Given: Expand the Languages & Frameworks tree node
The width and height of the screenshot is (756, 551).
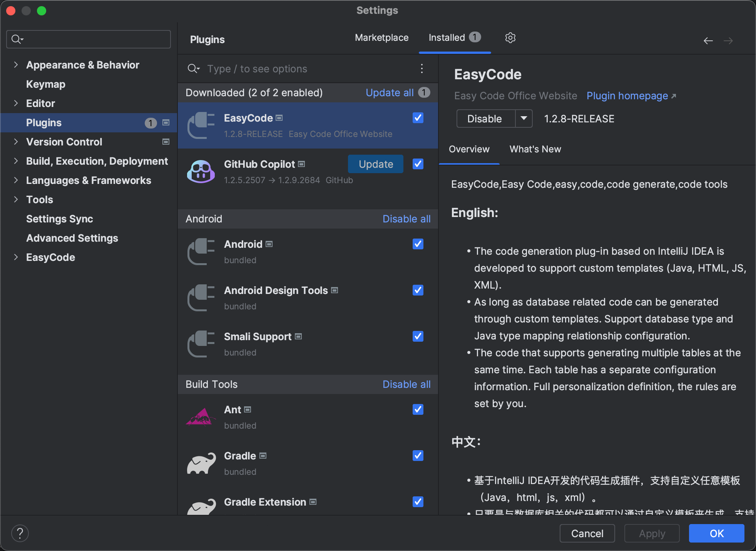Looking at the screenshot, I should coord(16,180).
